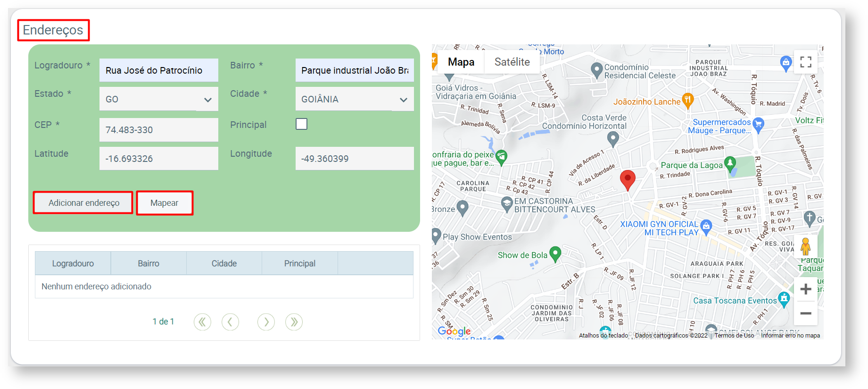Screen dimensions: 868x389
Task: Open Street View with the Pegman icon
Action: pyautogui.click(x=806, y=247)
